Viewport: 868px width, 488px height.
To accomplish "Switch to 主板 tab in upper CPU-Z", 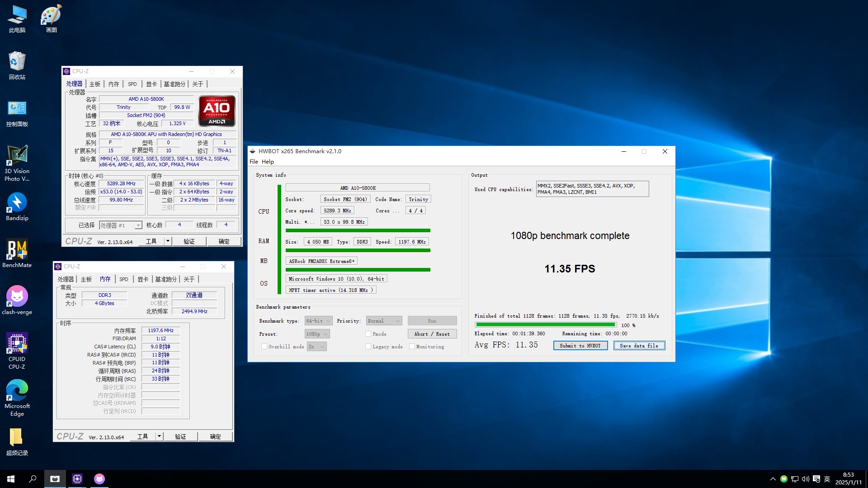I will coord(95,84).
